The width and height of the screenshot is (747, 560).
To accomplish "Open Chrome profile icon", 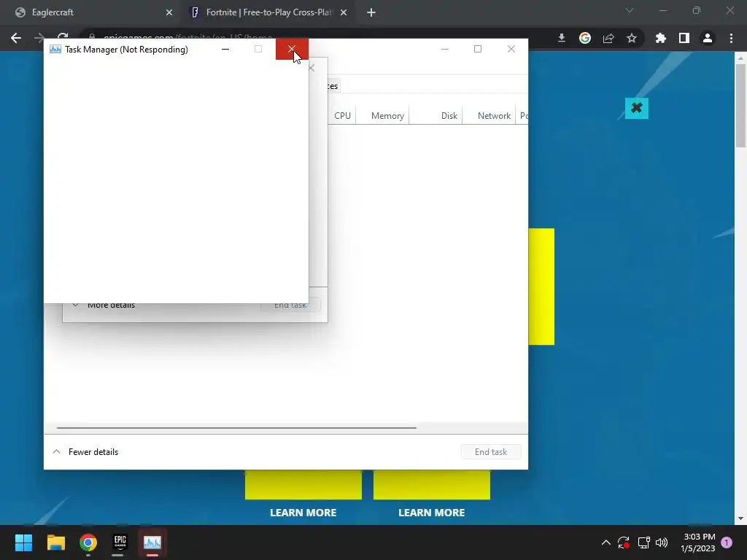I will 708,38.
